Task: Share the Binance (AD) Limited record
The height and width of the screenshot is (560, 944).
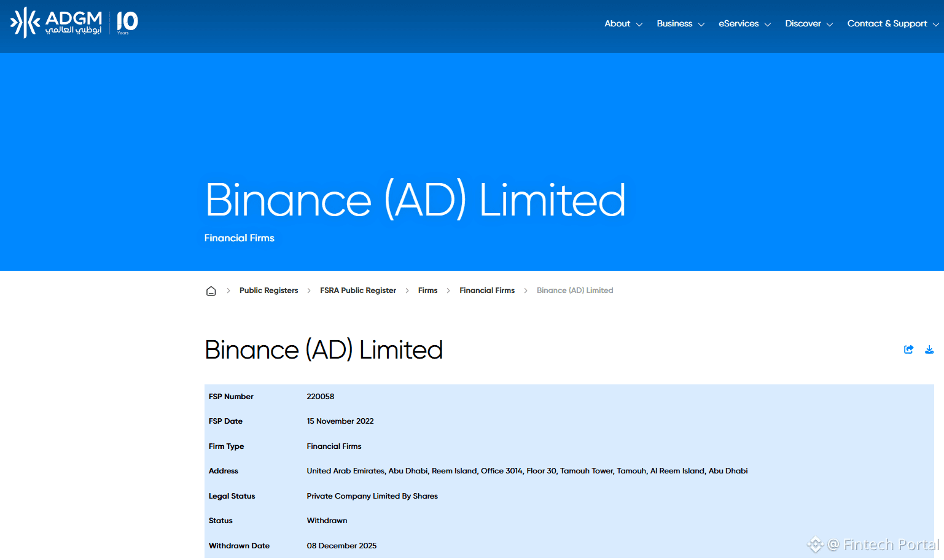Action: click(x=909, y=349)
